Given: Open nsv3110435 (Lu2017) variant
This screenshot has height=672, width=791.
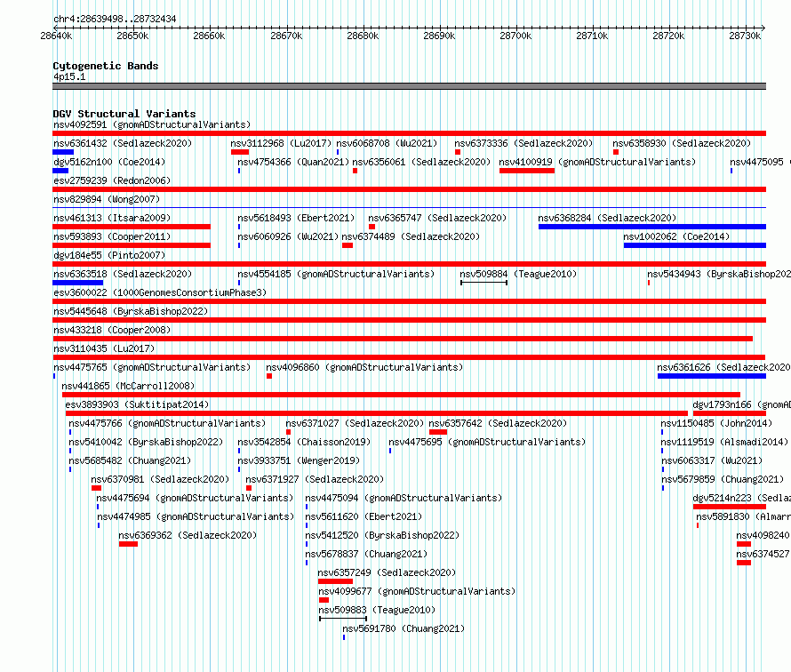Looking at the screenshot, I should click(104, 348).
